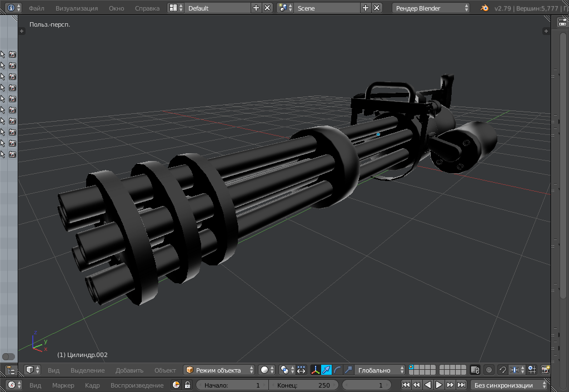Activate the Scale manipulator icon
The image size is (569, 392).
(348, 370)
